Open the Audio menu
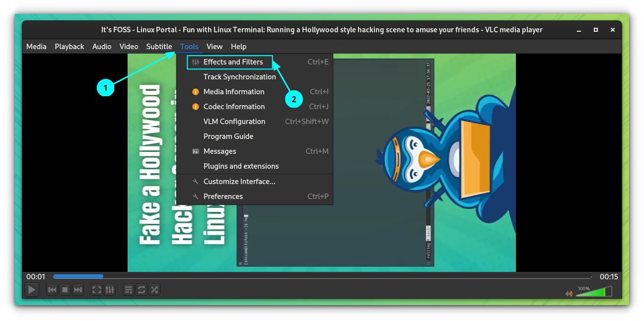 (x=102, y=46)
